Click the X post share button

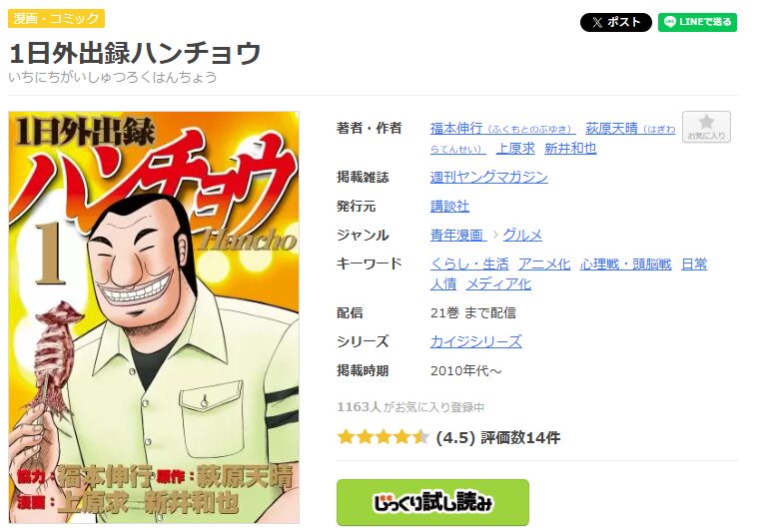[x=615, y=22]
